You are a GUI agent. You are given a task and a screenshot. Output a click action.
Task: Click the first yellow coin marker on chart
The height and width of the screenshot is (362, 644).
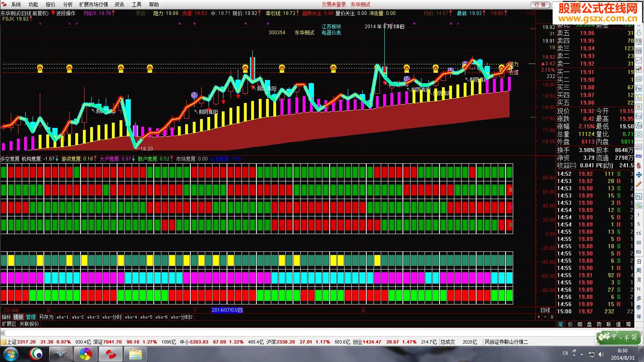pos(40,68)
